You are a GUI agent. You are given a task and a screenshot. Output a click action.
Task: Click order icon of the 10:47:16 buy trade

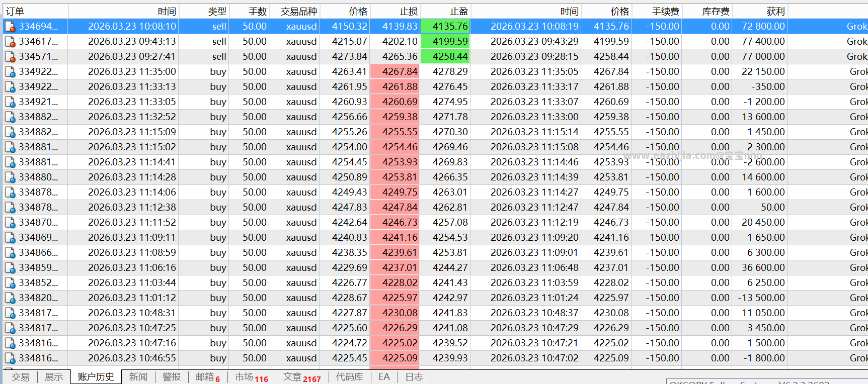tap(10, 343)
